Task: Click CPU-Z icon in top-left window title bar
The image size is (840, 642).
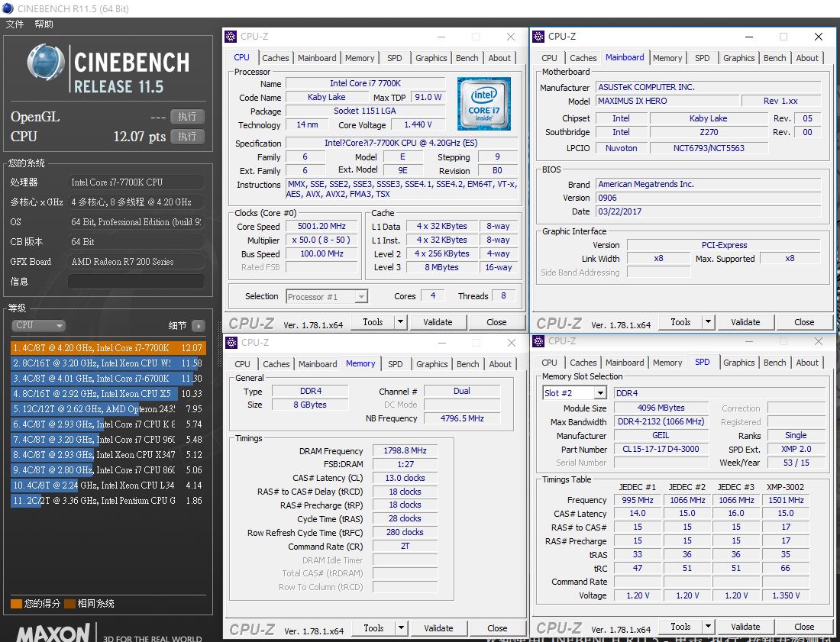Action: pyautogui.click(x=231, y=37)
